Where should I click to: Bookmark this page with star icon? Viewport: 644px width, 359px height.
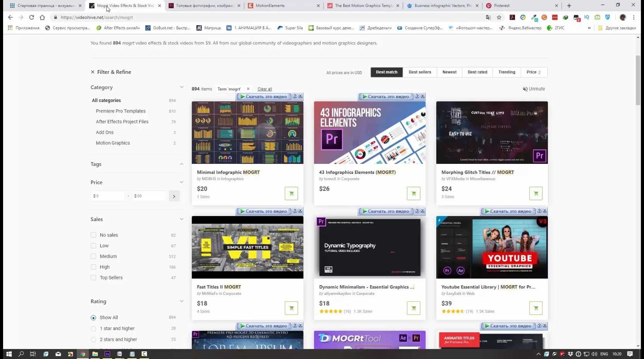pyautogui.click(x=499, y=17)
